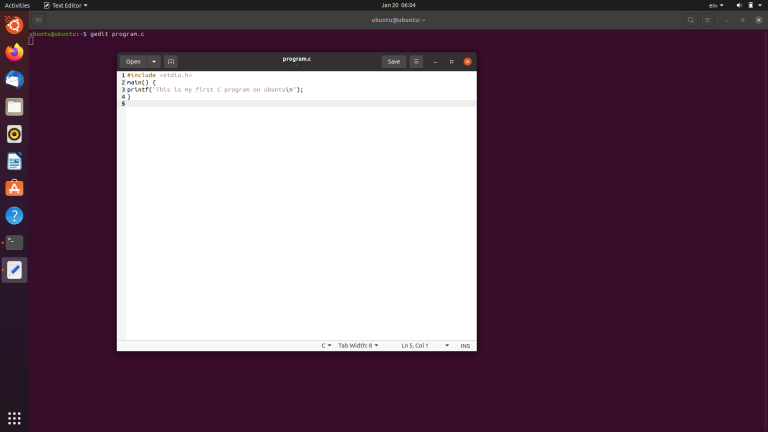Click the #include <stdio.h> line
The height and width of the screenshot is (432, 768).
click(x=160, y=75)
